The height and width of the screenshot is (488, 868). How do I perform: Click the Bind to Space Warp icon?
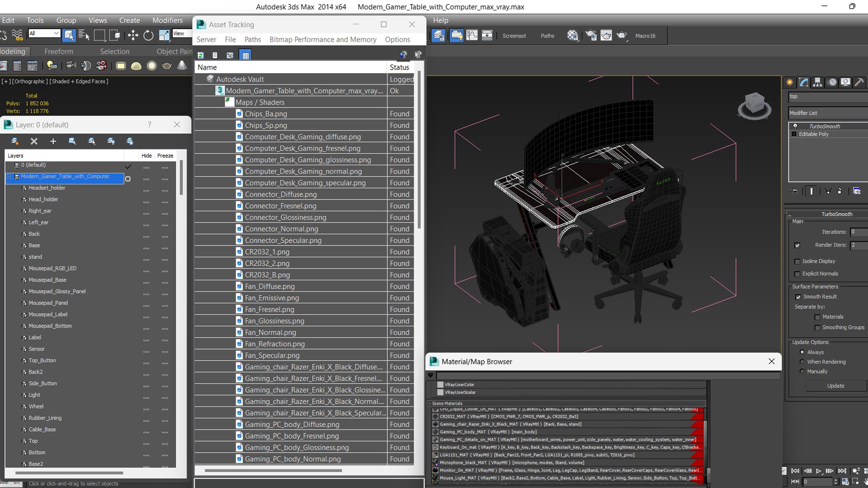click(x=17, y=35)
